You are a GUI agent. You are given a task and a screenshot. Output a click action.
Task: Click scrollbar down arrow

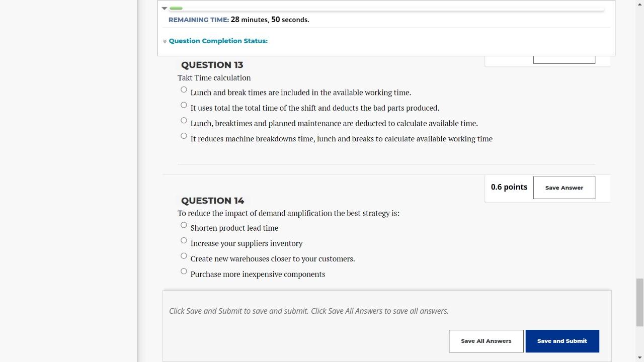click(639, 357)
